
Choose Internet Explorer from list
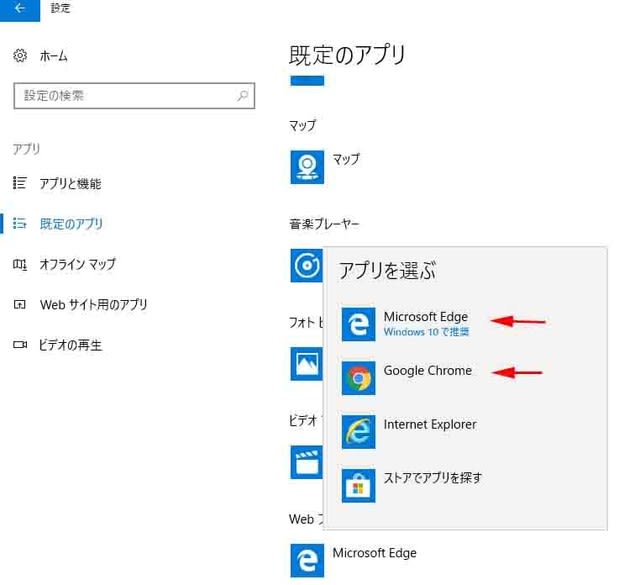click(430, 425)
